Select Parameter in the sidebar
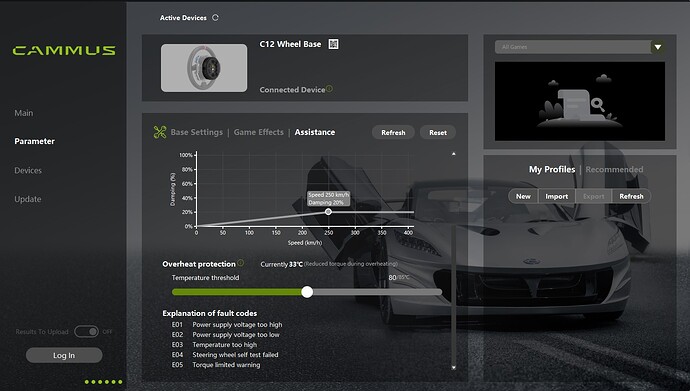Screen dimensions: 690x391 click(x=34, y=141)
